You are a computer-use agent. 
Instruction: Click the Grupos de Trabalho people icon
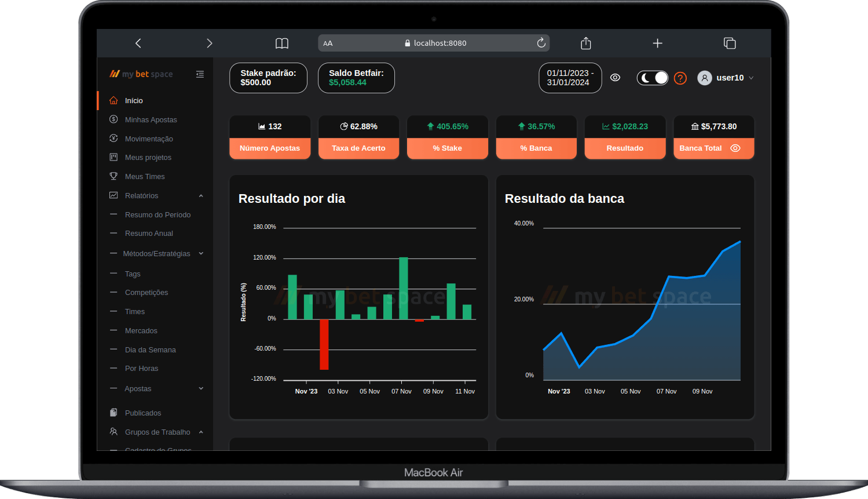[113, 432]
